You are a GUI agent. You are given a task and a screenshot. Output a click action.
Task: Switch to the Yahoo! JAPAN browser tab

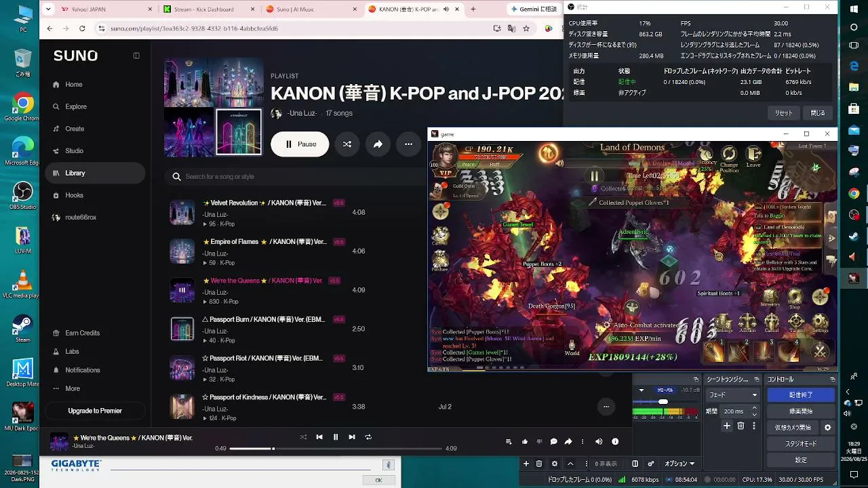pos(105,9)
